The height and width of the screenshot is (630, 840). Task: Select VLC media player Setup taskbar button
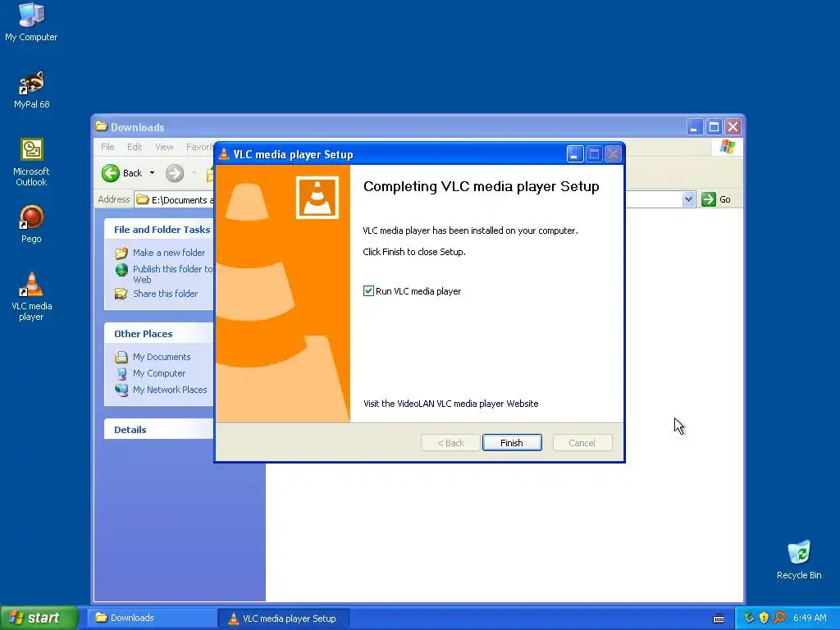point(284,619)
